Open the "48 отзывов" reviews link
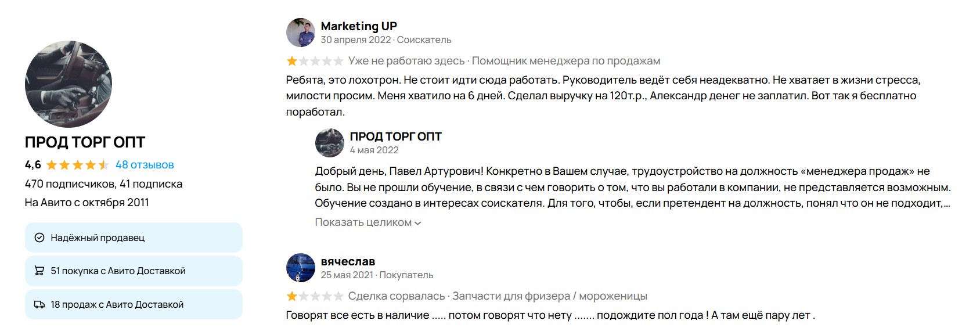This screenshot has width=980, height=331. point(145,165)
